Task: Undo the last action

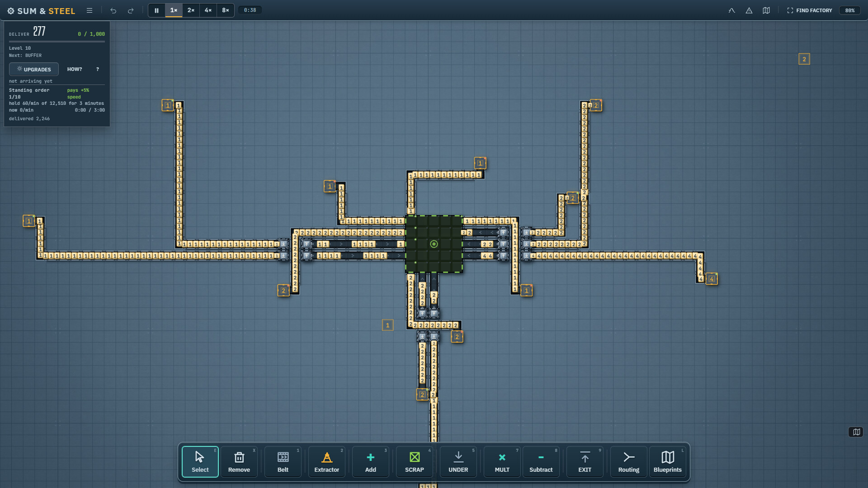Action: pos(113,10)
